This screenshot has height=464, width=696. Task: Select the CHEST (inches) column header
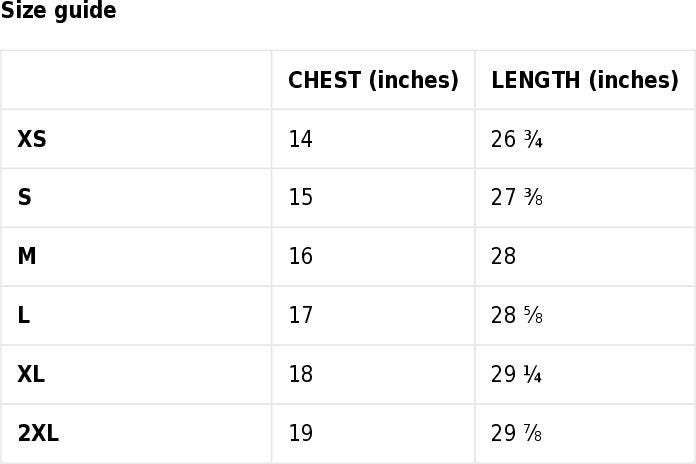pyautogui.click(x=373, y=80)
